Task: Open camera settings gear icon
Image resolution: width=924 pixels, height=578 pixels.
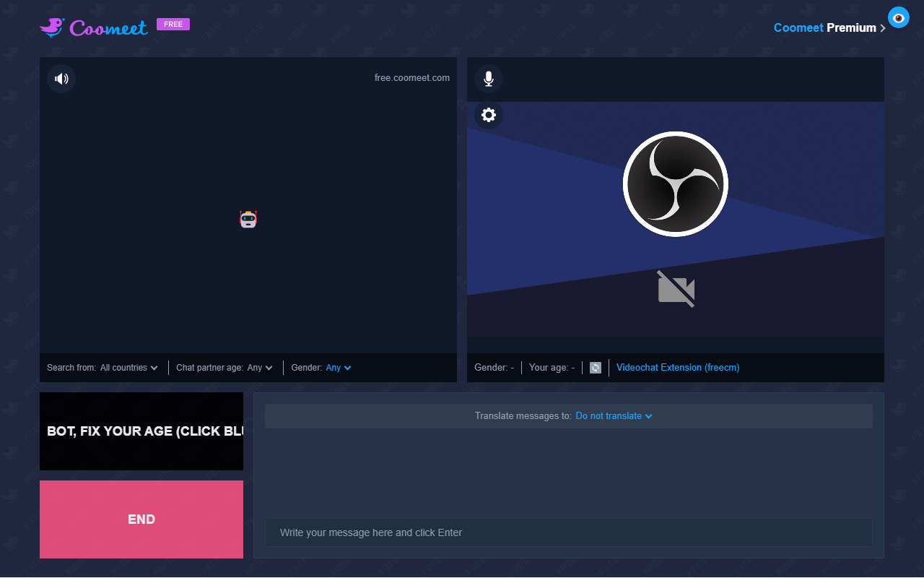Action: click(489, 115)
